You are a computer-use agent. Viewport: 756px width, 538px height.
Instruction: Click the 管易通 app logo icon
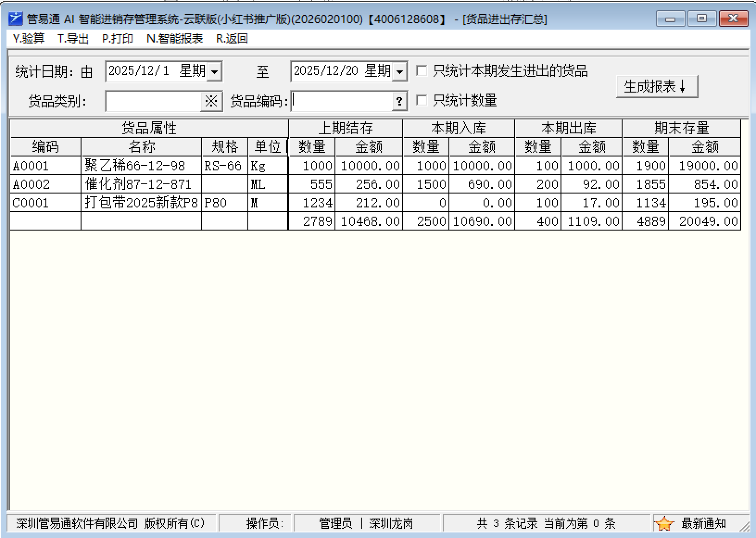[x=16, y=19]
